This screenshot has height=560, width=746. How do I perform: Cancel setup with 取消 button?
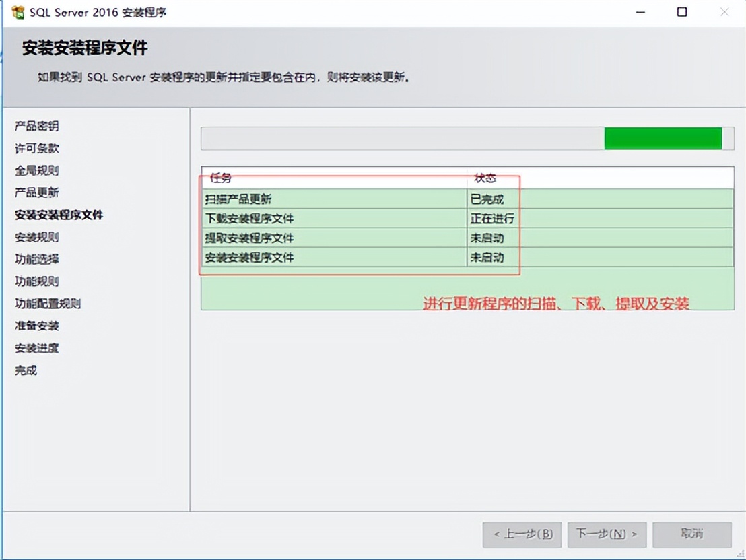[691, 534]
